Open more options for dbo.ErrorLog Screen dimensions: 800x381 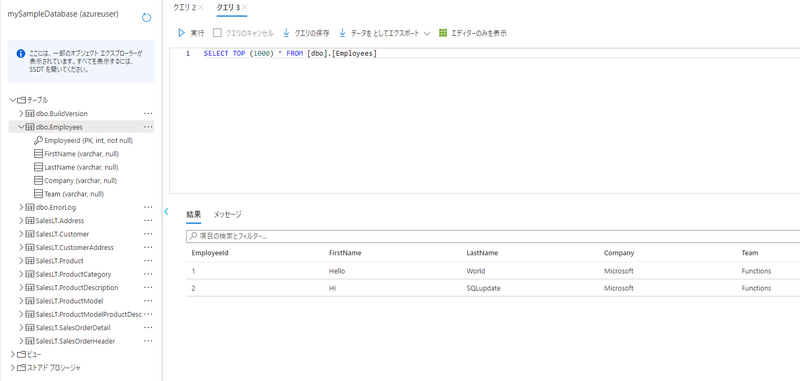[148, 208]
